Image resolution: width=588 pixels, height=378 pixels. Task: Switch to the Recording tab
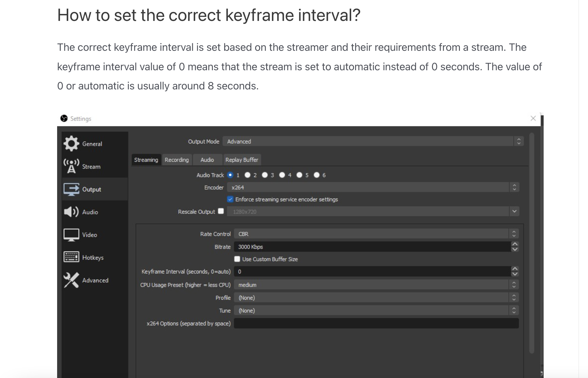[x=177, y=160]
